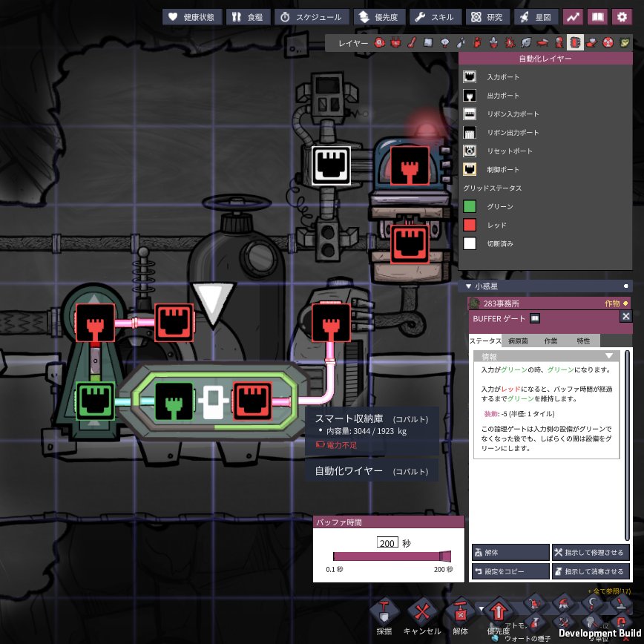The height and width of the screenshot is (644, 644).
Task: Collapse the 小惑星 asteroid section
Action: coord(468,286)
